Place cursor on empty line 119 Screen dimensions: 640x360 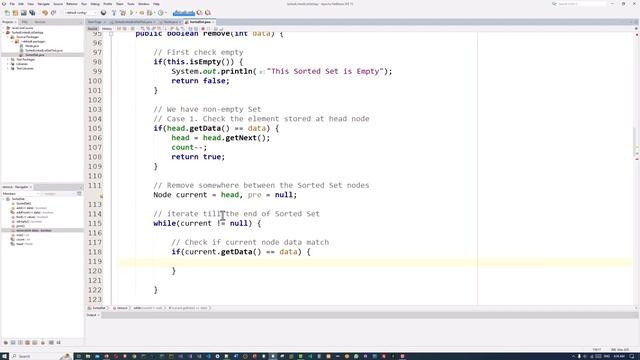tap(376, 261)
